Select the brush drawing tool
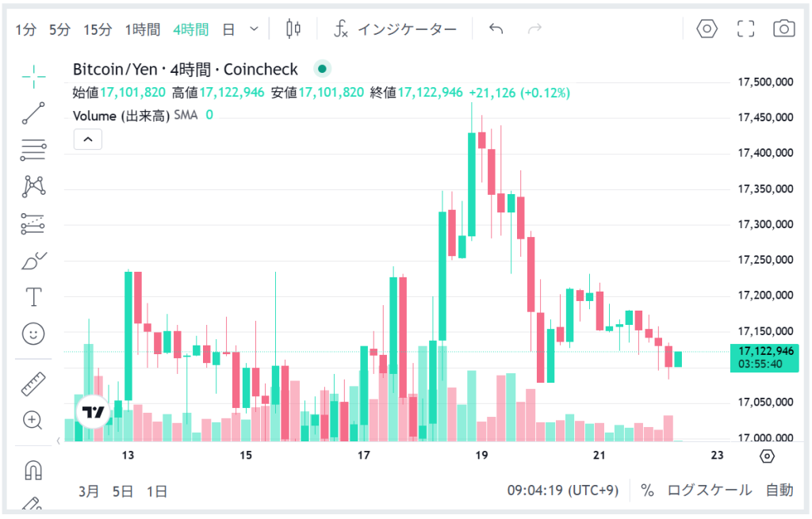This screenshot has height=519, width=812. click(x=33, y=261)
